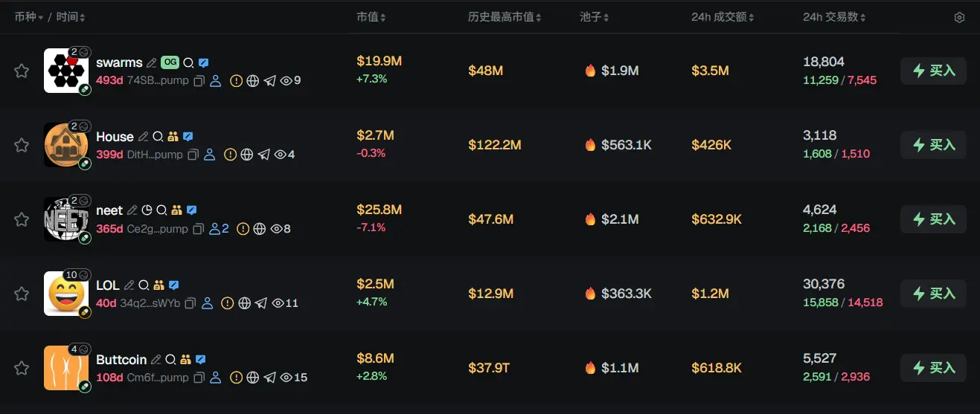Toggle favorite star for House
Image resolution: width=980 pixels, height=414 pixels.
click(x=22, y=145)
